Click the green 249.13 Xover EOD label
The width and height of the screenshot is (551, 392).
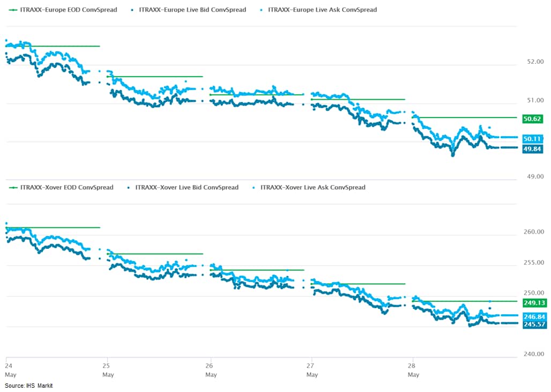pyautogui.click(x=534, y=302)
